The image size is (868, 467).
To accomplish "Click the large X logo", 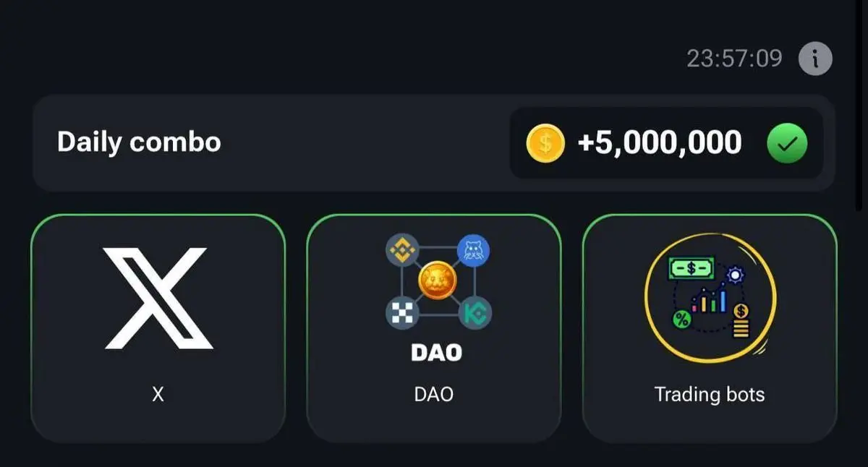I will [x=158, y=298].
